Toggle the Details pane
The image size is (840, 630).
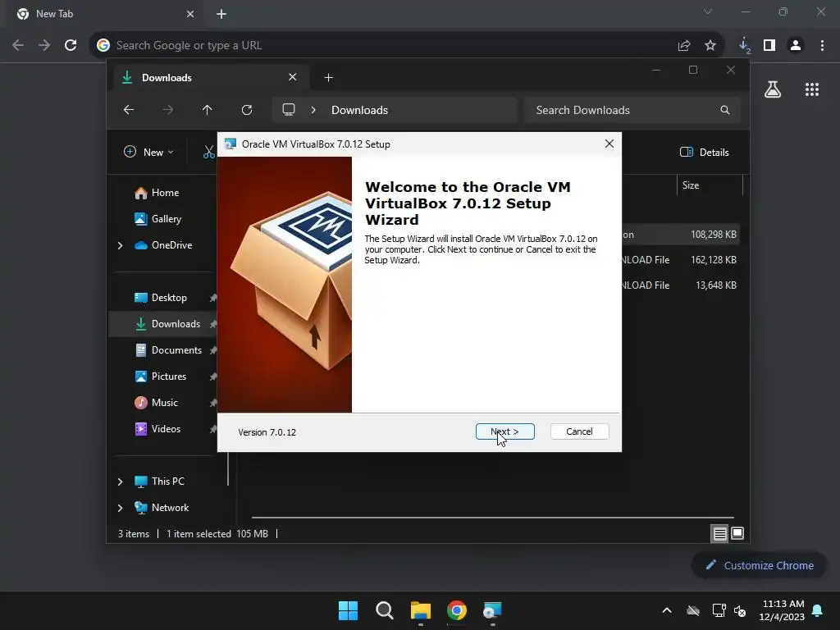point(704,152)
